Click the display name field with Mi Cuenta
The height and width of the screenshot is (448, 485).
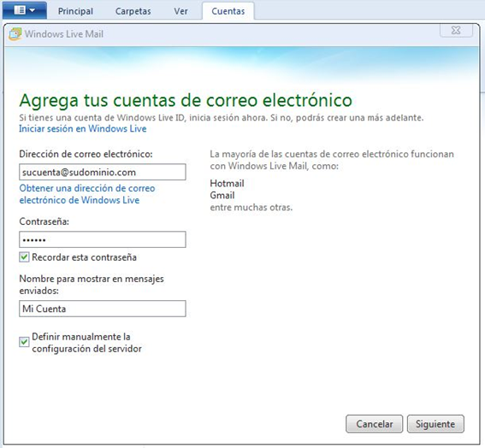[x=103, y=309]
